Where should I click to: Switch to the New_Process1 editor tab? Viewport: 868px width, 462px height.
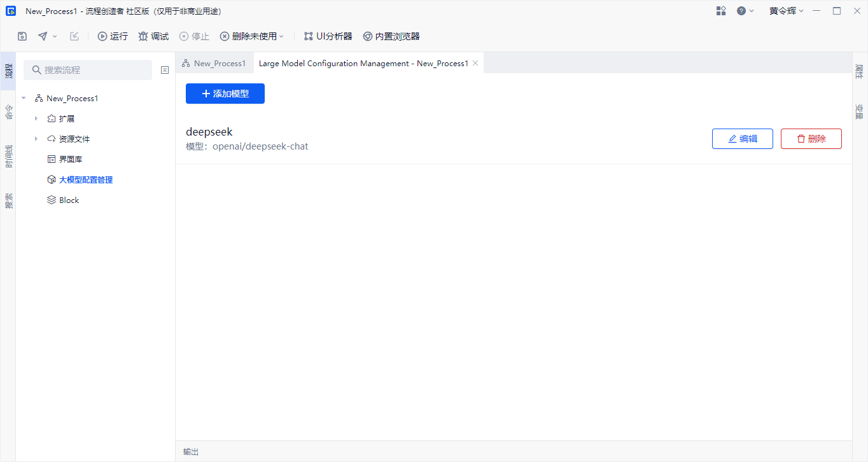(x=214, y=64)
